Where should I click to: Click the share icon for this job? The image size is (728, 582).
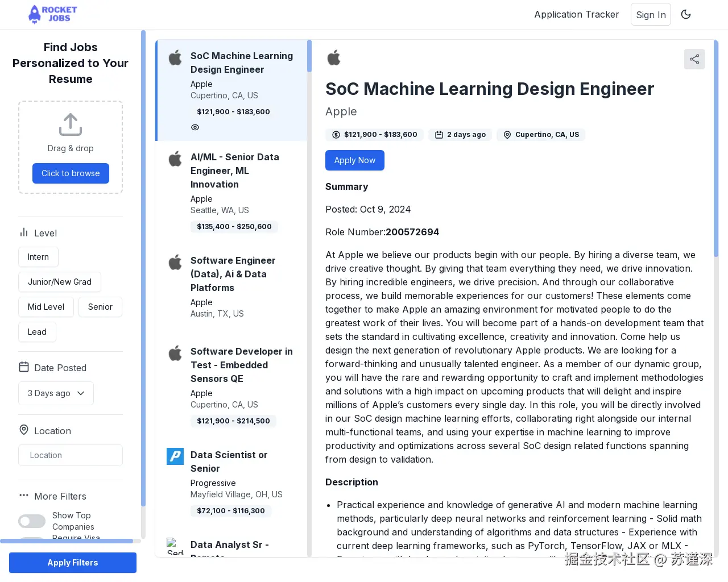tap(694, 59)
